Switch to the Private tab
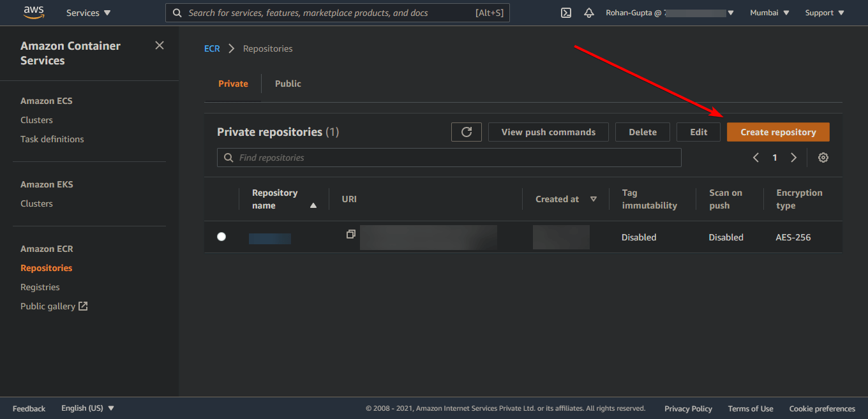868x419 pixels. tap(233, 84)
